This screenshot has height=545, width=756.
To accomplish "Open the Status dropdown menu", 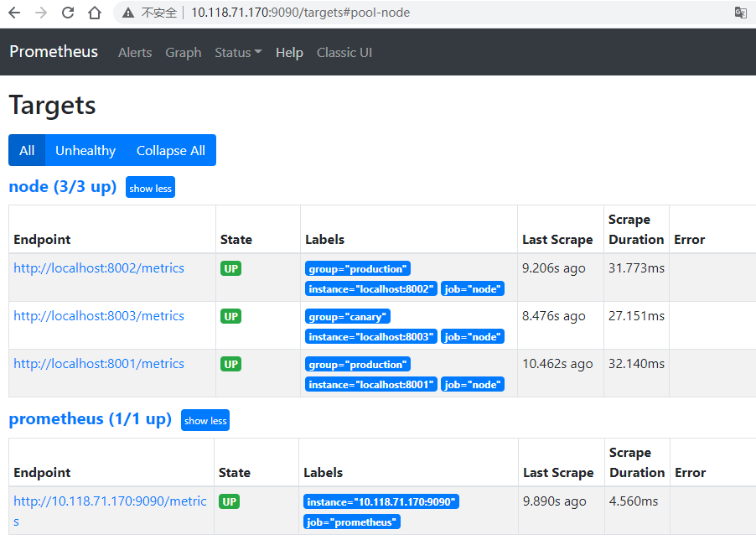I will pyautogui.click(x=238, y=52).
